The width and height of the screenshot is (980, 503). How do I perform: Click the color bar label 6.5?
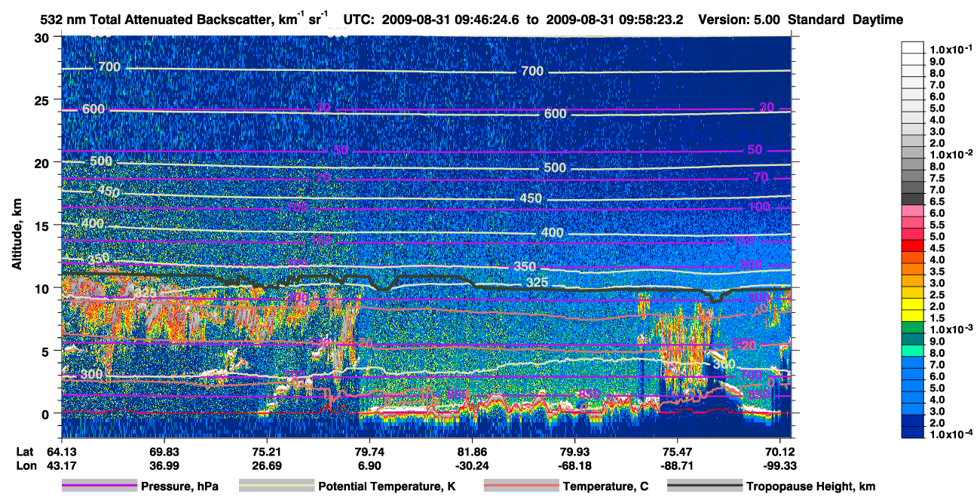coord(936,201)
